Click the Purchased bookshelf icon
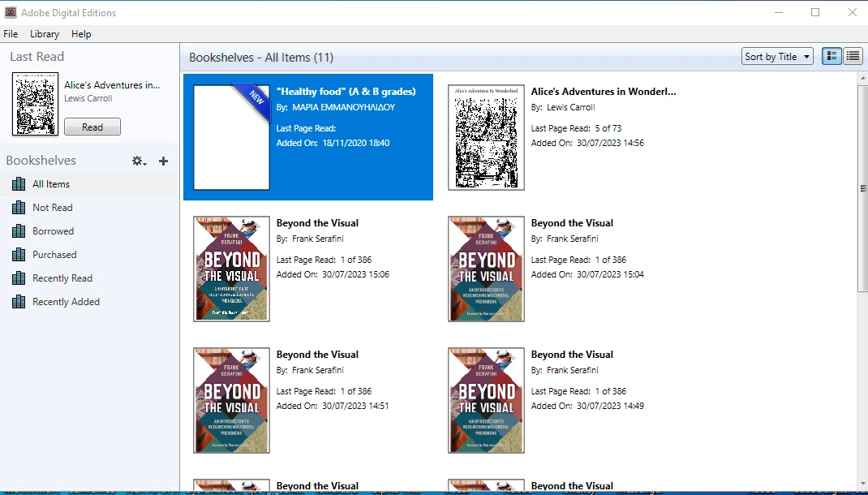The image size is (868, 495). tap(19, 255)
